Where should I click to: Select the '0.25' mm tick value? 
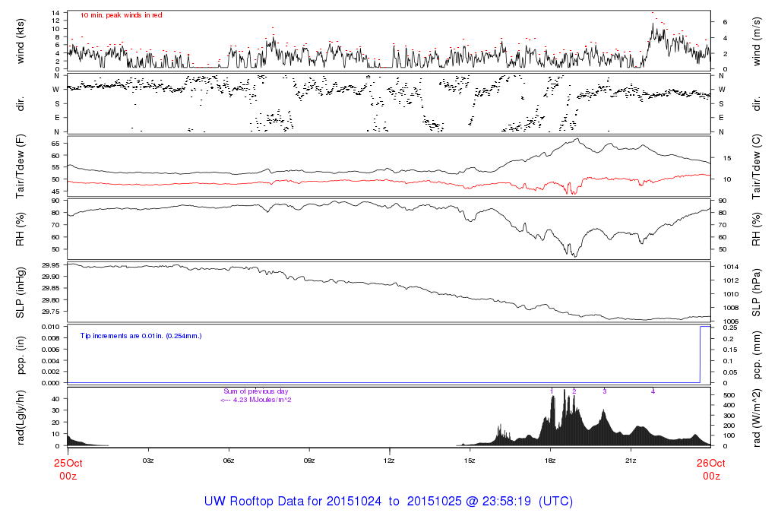pyautogui.click(x=730, y=328)
